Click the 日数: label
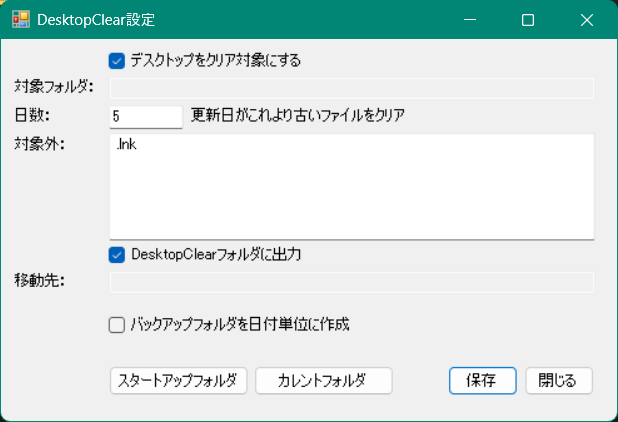The image size is (618, 422). tap(39, 115)
